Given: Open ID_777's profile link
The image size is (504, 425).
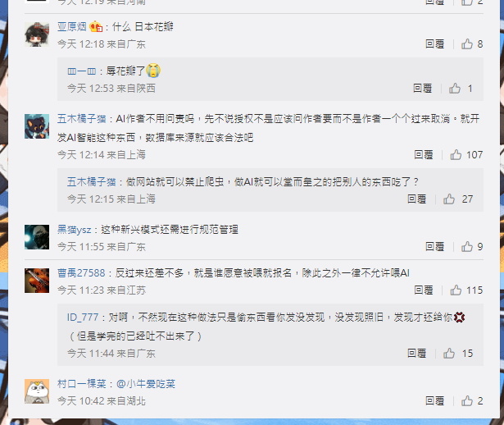Looking at the screenshot, I should tap(83, 318).
